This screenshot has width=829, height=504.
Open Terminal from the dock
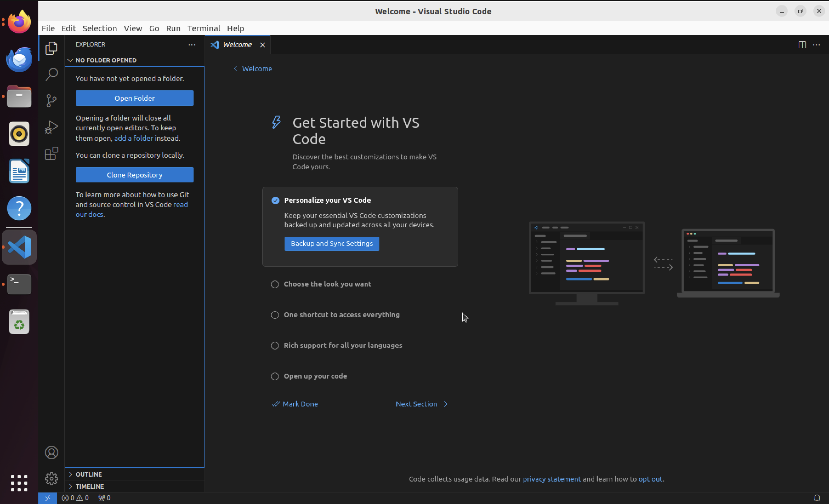(x=19, y=284)
